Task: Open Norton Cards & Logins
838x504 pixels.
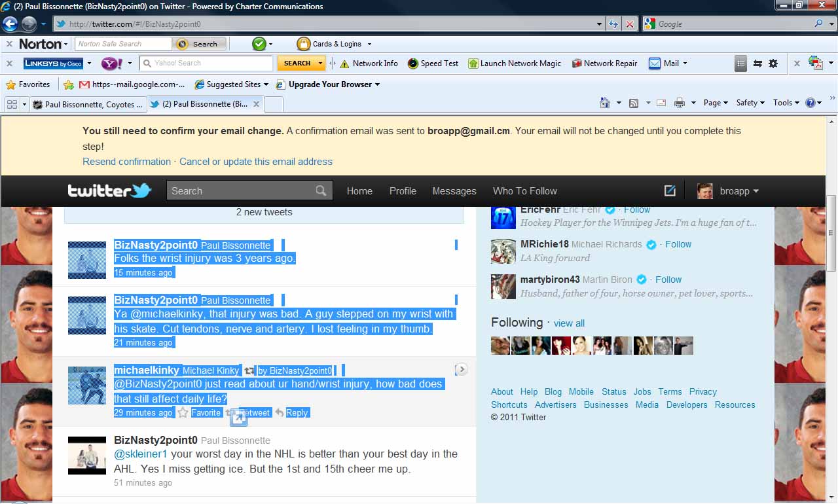Action: point(329,44)
